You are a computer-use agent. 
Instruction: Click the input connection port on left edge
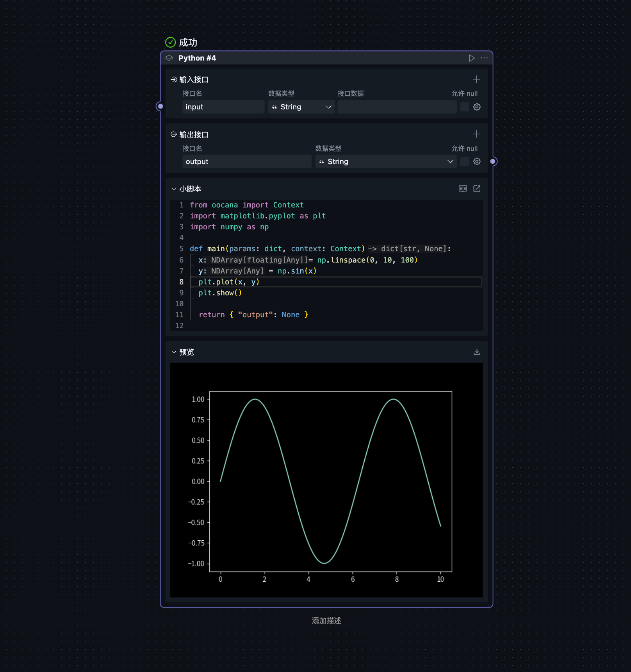160,106
